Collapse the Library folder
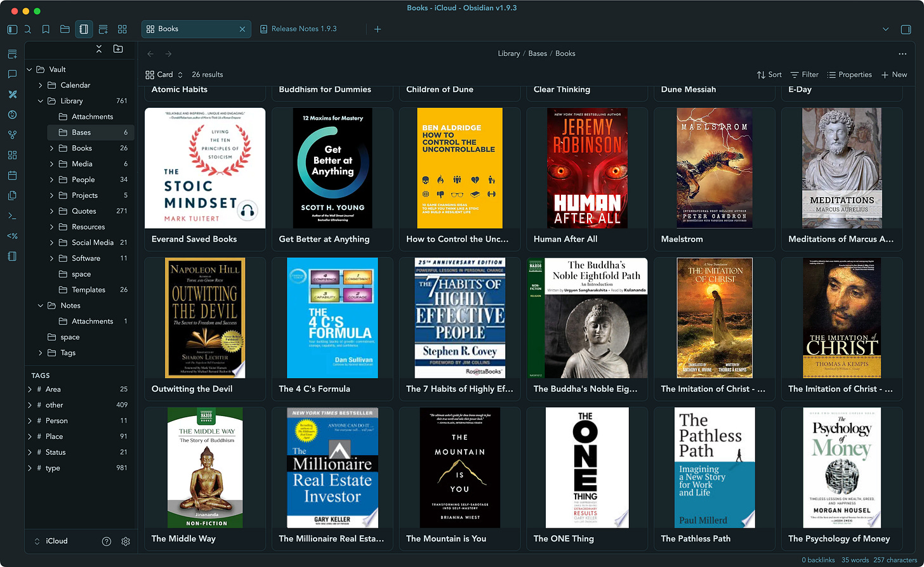Image resolution: width=924 pixels, height=567 pixels. pyautogui.click(x=41, y=101)
